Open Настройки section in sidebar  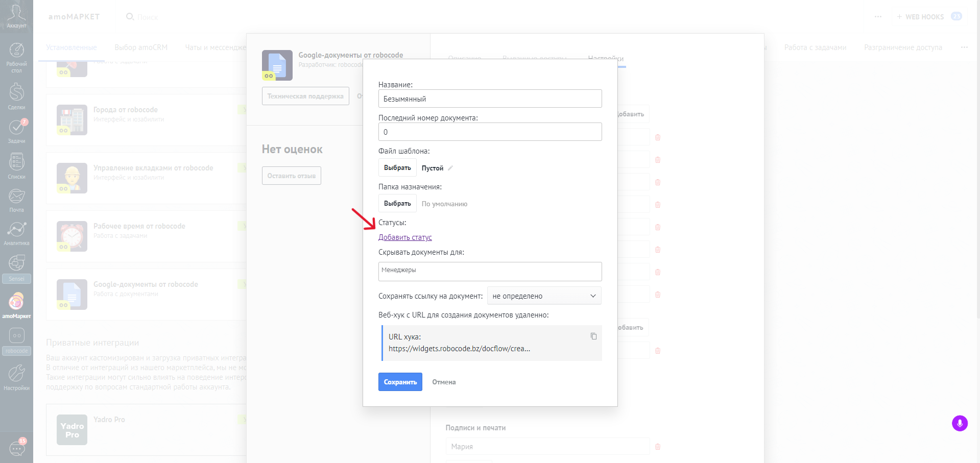(x=16, y=378)
